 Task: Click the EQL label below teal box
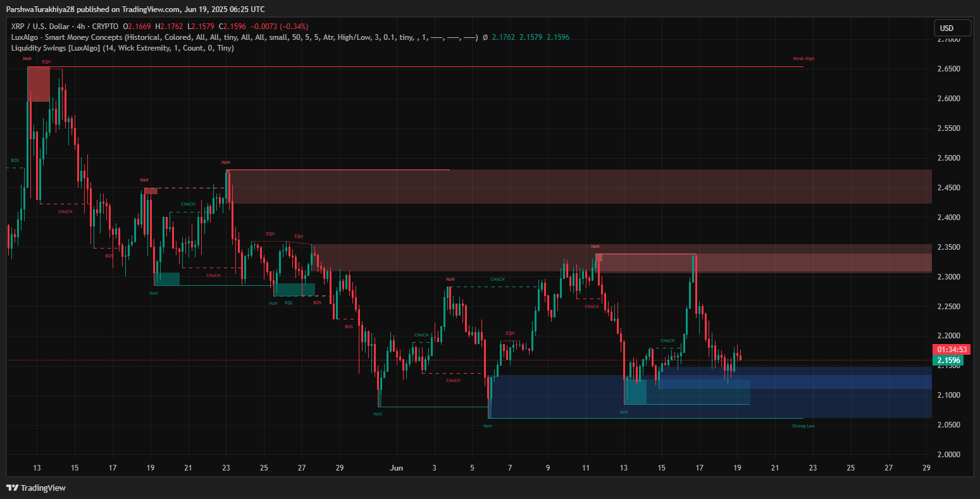pyautogui.click(x=288, y=303)
